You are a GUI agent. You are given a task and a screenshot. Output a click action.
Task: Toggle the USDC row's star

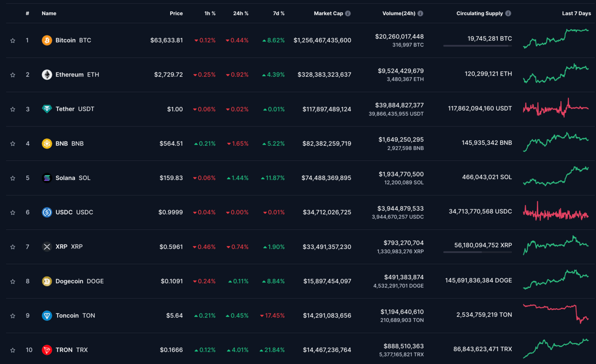tap(13, 212)
